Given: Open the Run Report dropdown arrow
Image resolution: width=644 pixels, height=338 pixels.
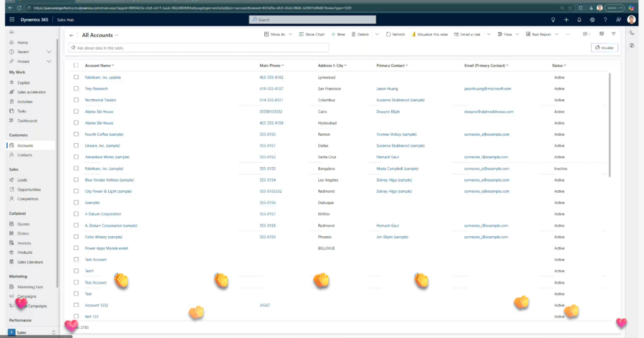Looking at the screenshot, I should tap(557, 35).
